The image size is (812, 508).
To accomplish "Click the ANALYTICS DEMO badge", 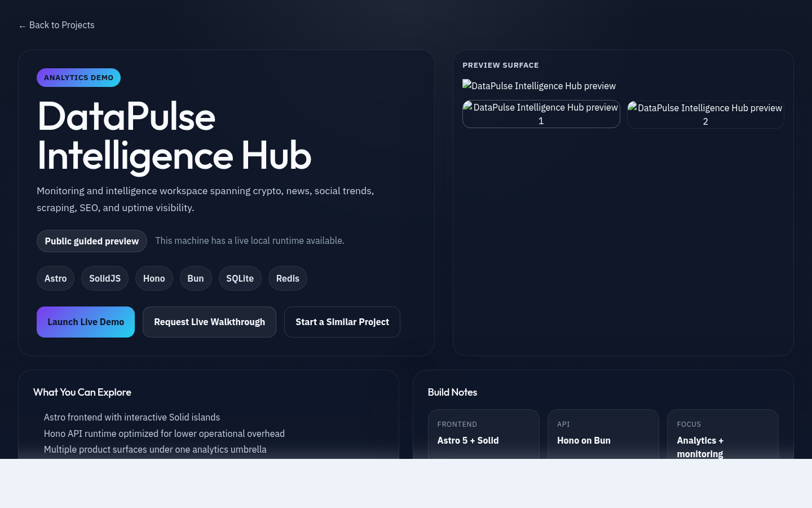I will click(78, 77).
